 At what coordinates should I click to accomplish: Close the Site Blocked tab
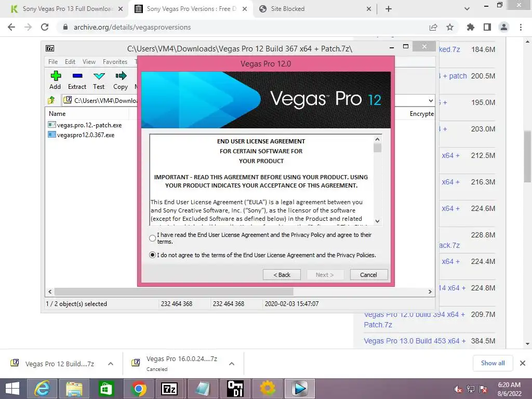tap(369, 9)
